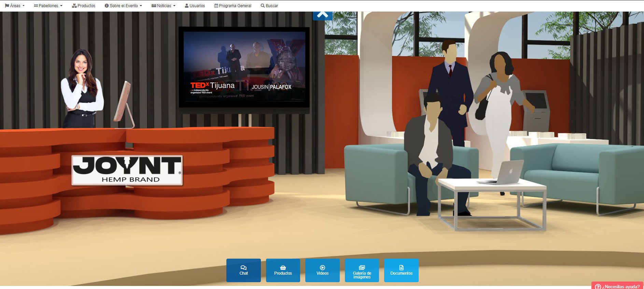
Task: Open the Chat button at the bottom
Action: [243, 270]
